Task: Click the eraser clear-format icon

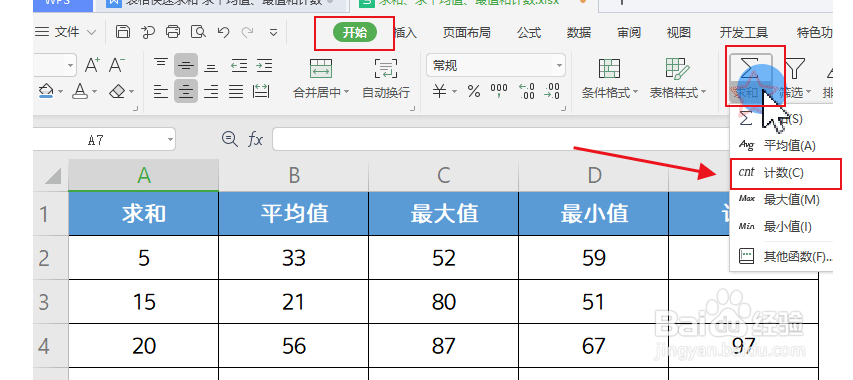Action: tap(118, 91)
